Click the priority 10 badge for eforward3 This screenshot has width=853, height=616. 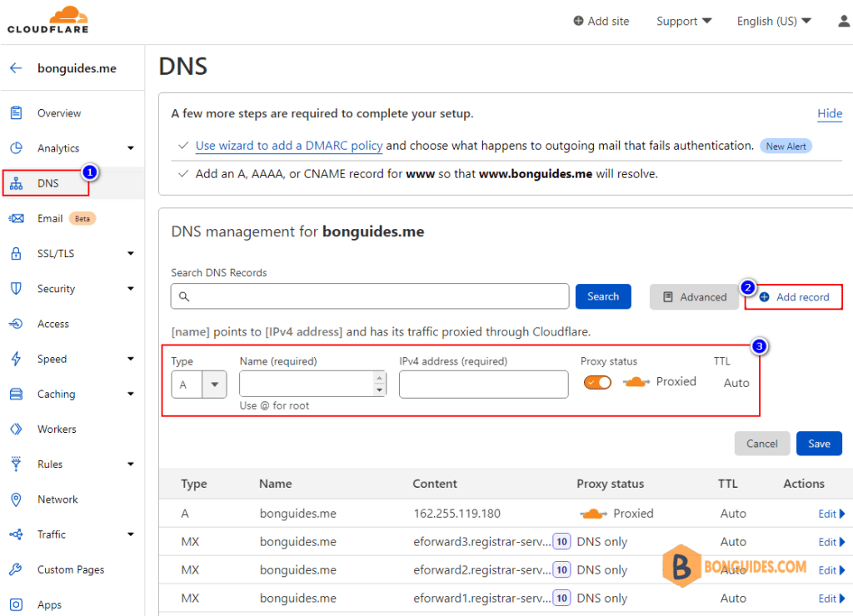point(562,542)
